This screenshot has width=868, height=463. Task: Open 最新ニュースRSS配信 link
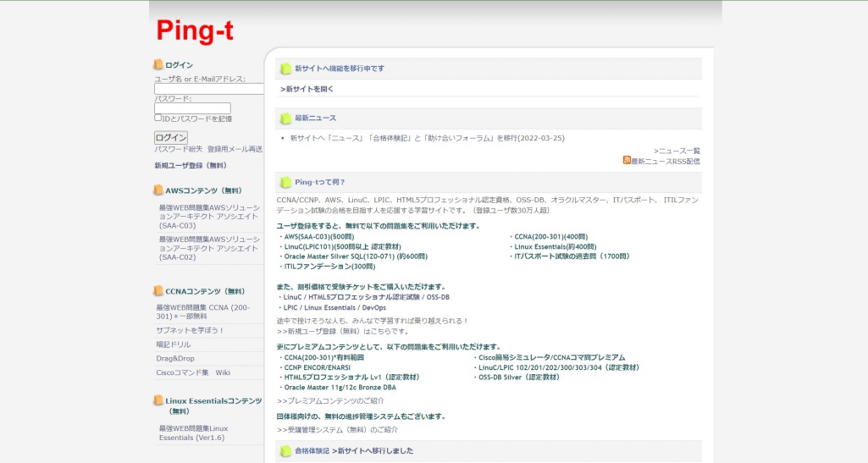[x=666, y=162]
